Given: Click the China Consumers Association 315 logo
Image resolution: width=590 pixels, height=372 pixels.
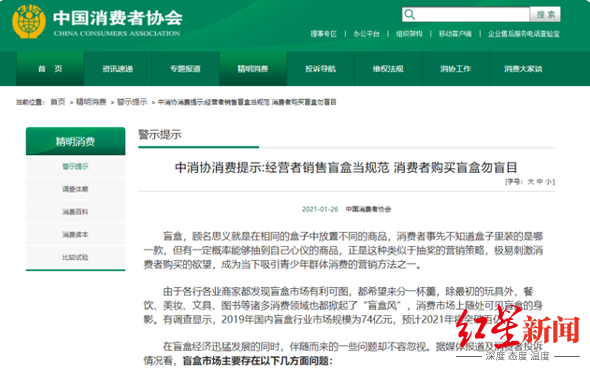Looking at the screenshot, I should [x=29, y=21].
